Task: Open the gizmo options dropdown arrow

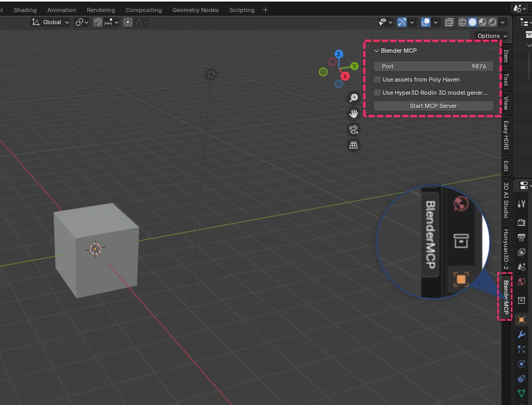Action: [412, 23]
